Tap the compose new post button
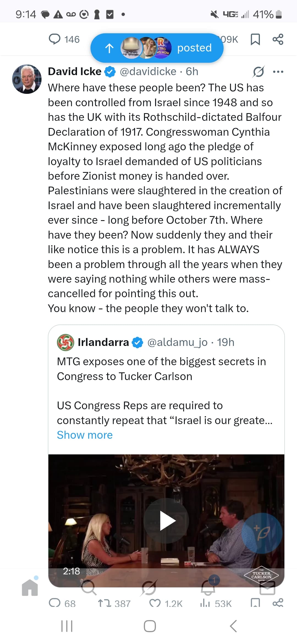The height and width of the screenshot is (644, 297). click(x=262, y=533)
